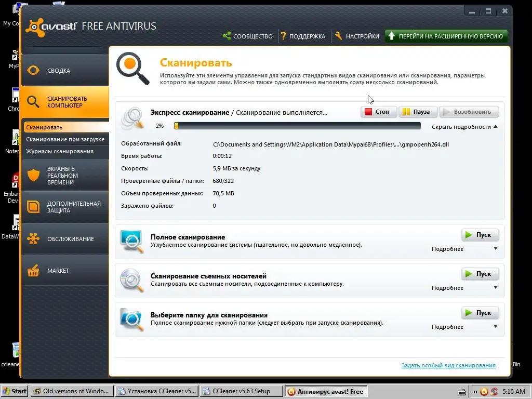The height and width of the screenshot is (399, 532).
Task: Expand Подробнее for removable media scan
Action: click(464, 288)
